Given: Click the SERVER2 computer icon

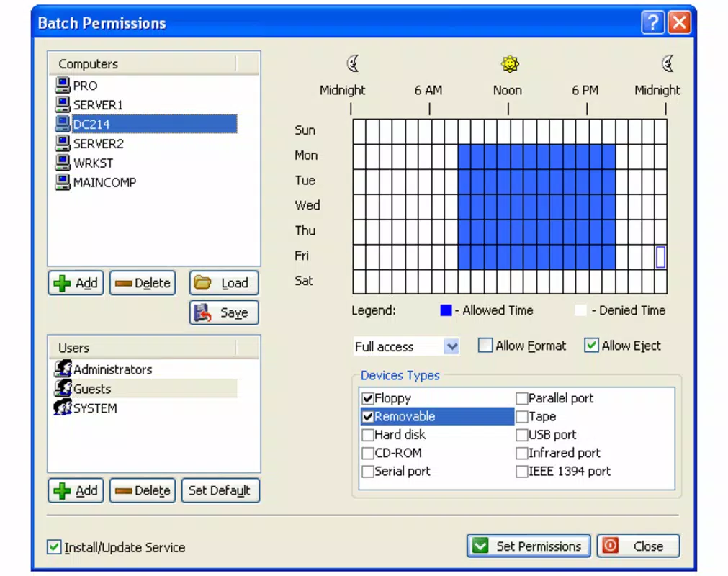Looking at the screenshot, I should click(63, 143).
